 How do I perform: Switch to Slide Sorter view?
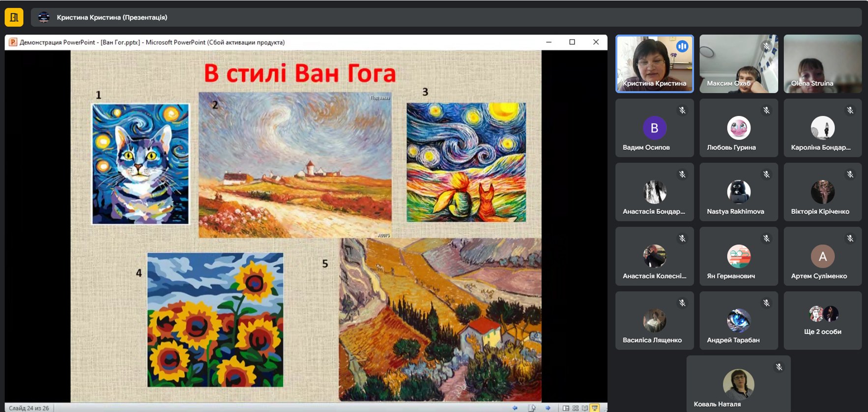pyautogui.click(x=576, y=408)
